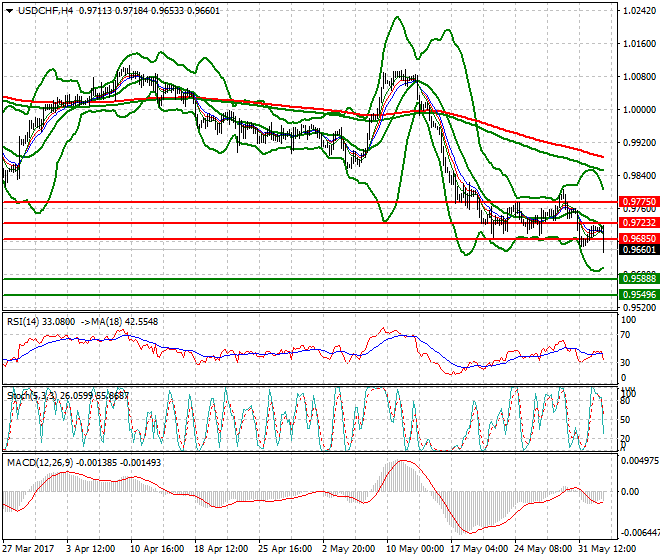Click the 27 Mar 2017 date label

(26, 550)
